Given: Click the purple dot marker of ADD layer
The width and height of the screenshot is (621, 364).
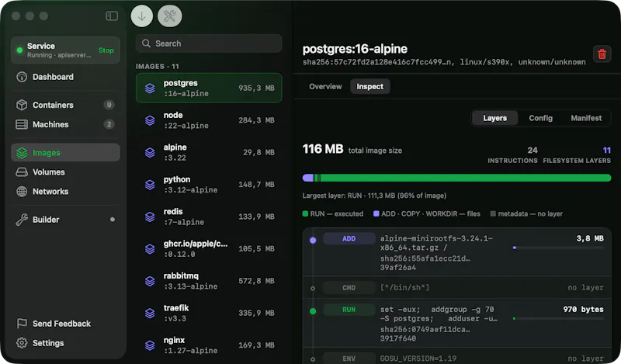Looking at the screenshot, I should [313, 240].
